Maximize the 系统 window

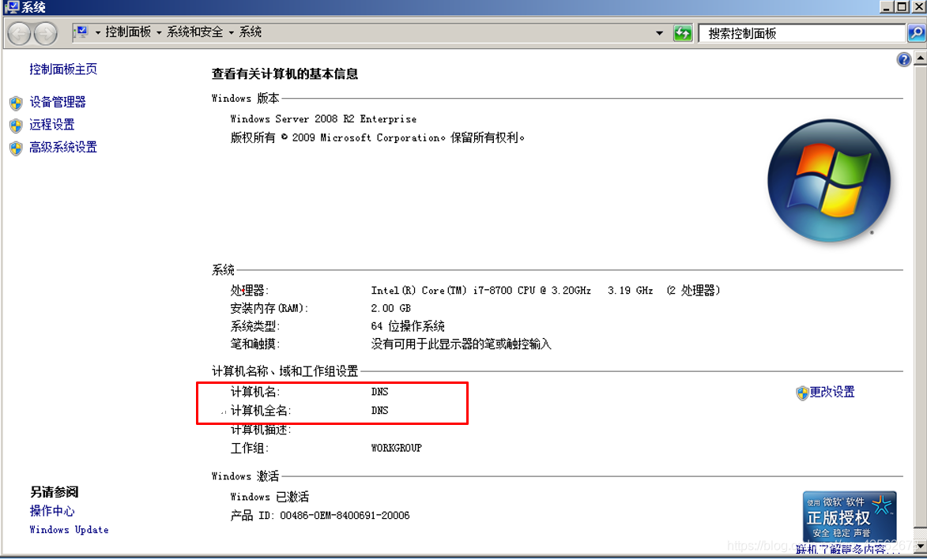[x=903, y=6]
